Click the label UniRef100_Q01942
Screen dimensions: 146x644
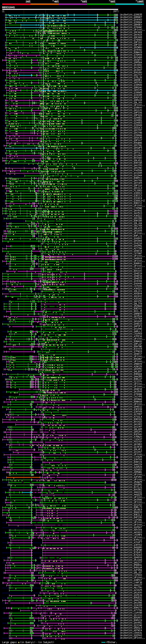131,156
